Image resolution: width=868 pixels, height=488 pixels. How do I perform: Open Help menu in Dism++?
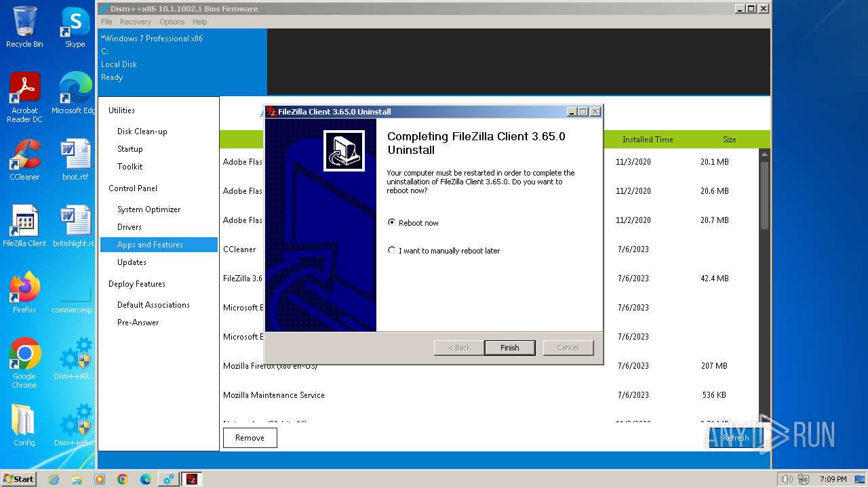(x=199, y=22)
